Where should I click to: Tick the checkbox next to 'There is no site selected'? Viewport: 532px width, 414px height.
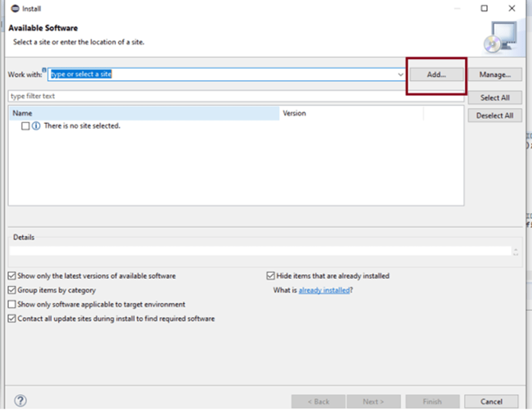click(x=25, y=126)
